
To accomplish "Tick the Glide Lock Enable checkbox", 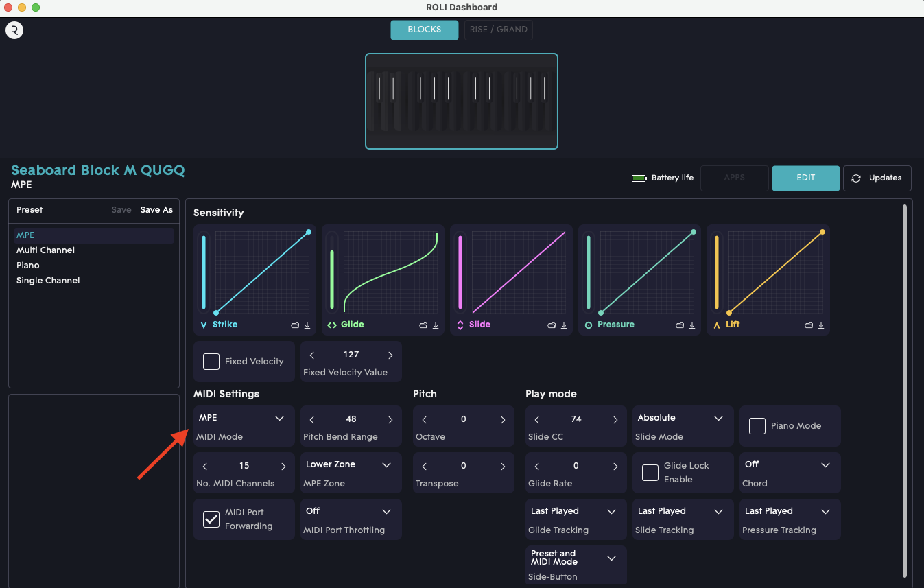I will (650, 473).
